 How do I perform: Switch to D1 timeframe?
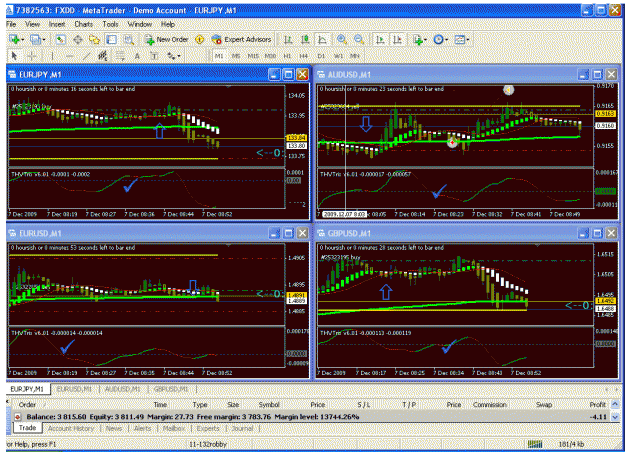coord(321,56)
